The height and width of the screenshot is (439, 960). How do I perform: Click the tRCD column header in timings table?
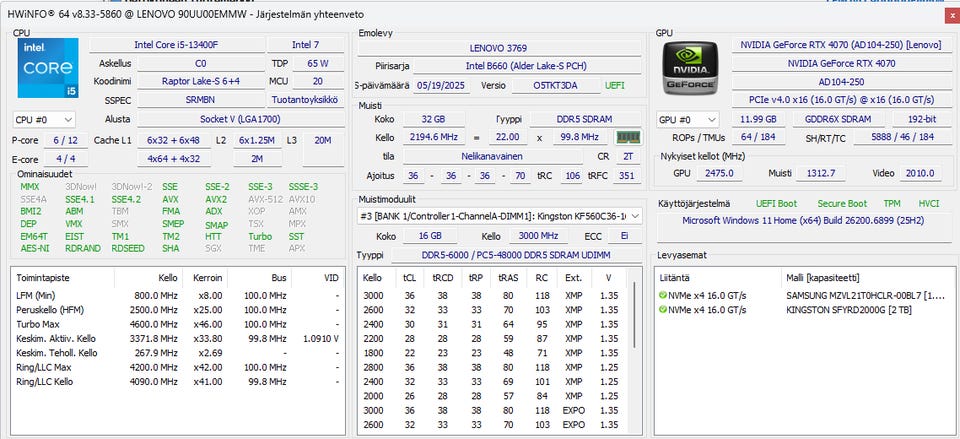tap(443, 277)
